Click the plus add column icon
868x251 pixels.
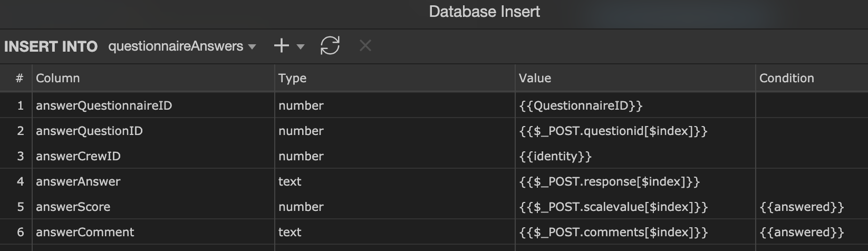(x=282, y=46)
